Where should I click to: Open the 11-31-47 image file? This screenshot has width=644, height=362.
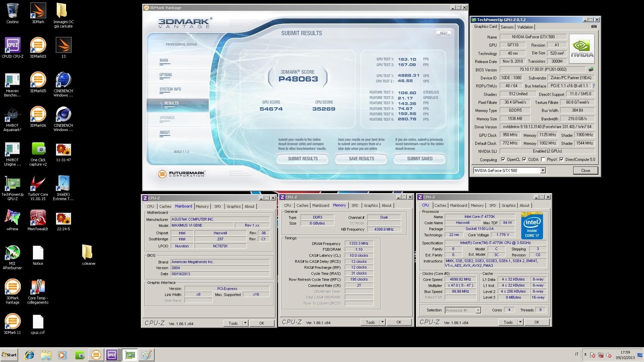[x=63, y=152]
